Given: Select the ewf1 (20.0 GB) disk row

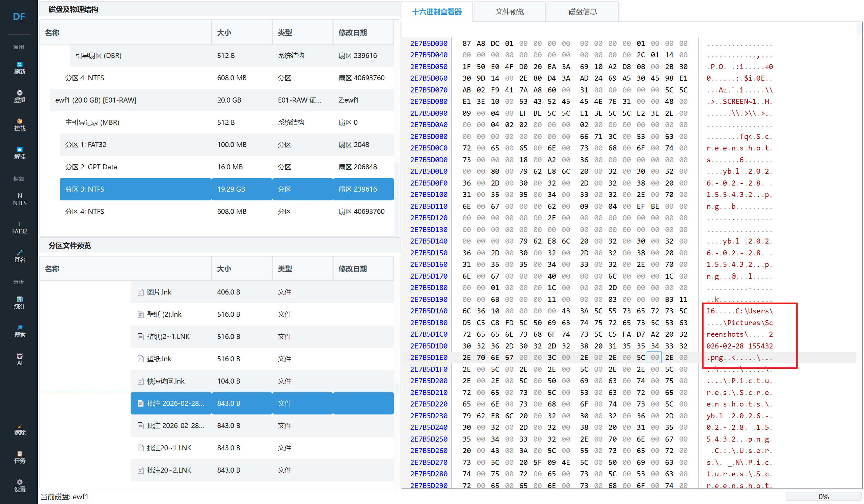Looking at the screenshot, I should (96, 100).
